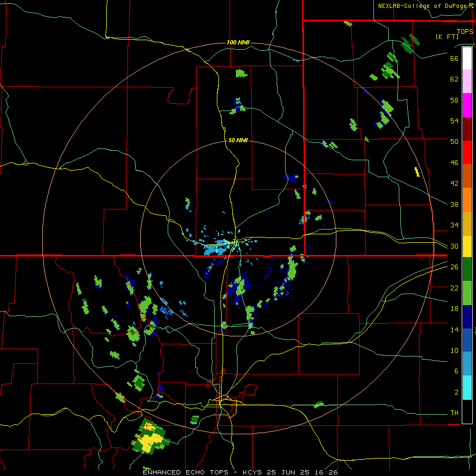Click the legend value "14"
Image resolution: width=476 pixels, height=476 pixels.
tap(454, 329)
